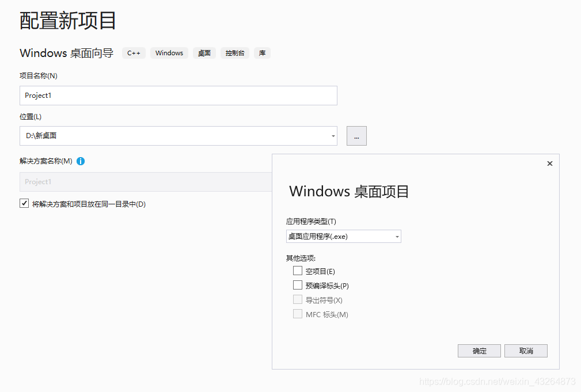Click the 项目名称(N) label
This screenshot has width=581, height=392.
(x=39, y=76)
